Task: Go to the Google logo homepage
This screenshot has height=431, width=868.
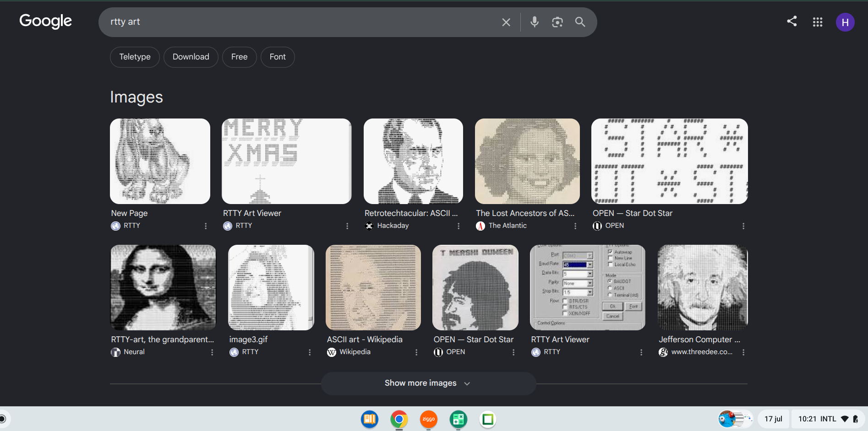Action: (x=46, y=21)
